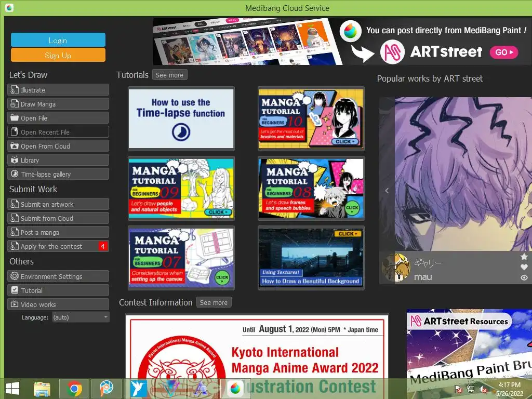Open the blue bird app in taskbar
This screenshot has height=399, width=532.
click(139, 389)
